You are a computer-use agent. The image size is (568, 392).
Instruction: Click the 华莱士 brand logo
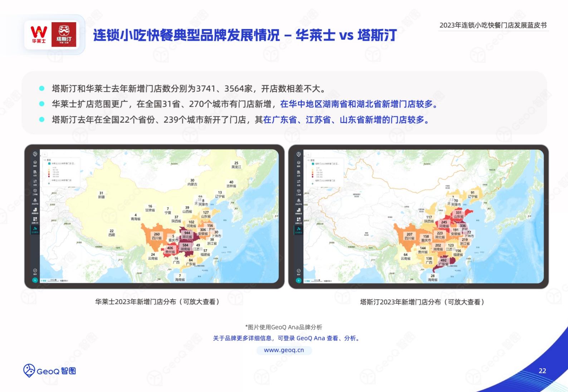39,34
